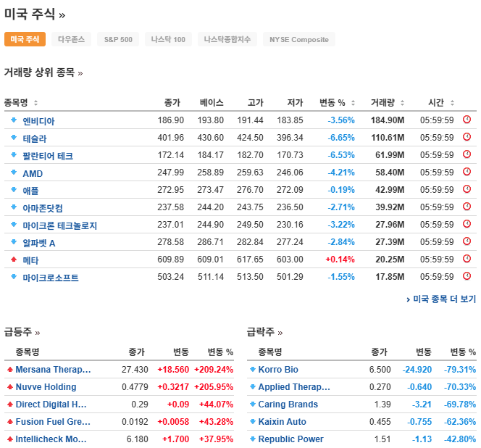Click the -79.31% change value

tap(460, 370)
